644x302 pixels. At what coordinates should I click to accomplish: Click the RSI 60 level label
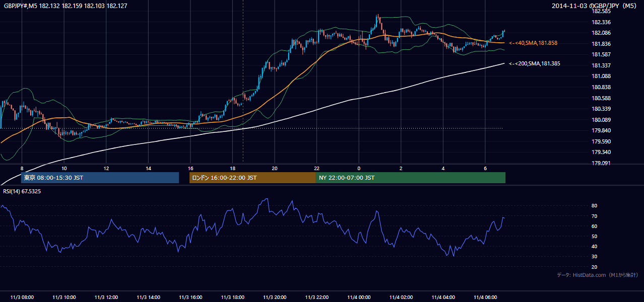[x=594, y=226]
